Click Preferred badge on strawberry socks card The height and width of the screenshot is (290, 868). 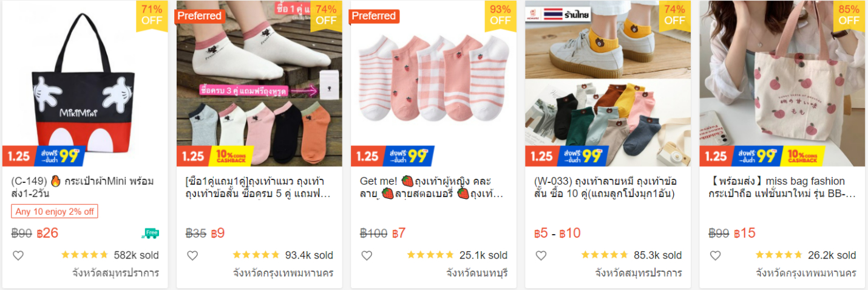(x=374, y=16)
